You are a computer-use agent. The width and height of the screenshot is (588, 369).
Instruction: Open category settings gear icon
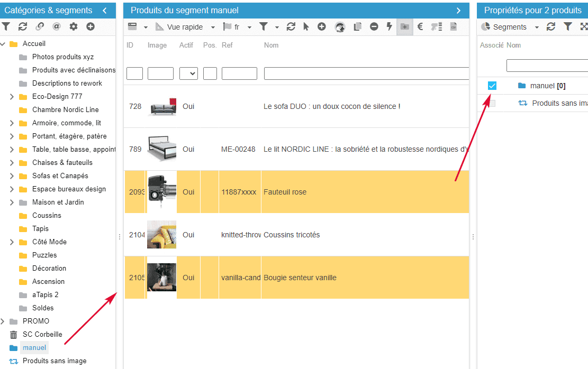tap(74, 26)
